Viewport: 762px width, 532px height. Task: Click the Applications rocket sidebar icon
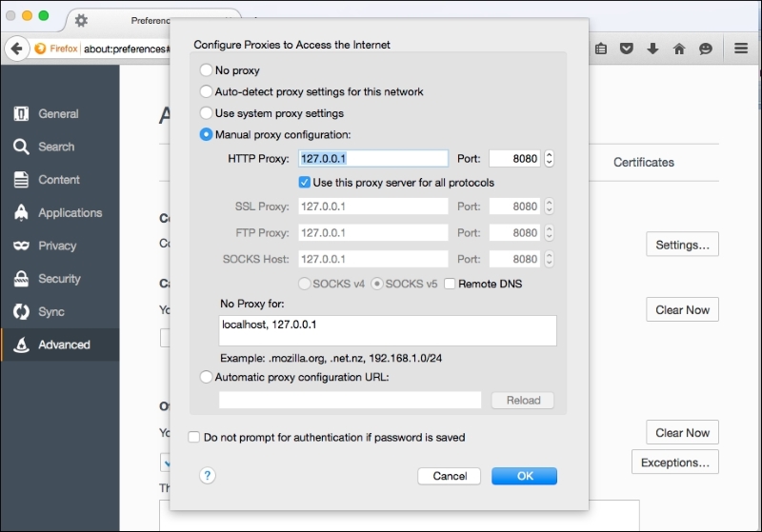coord(21,212)
